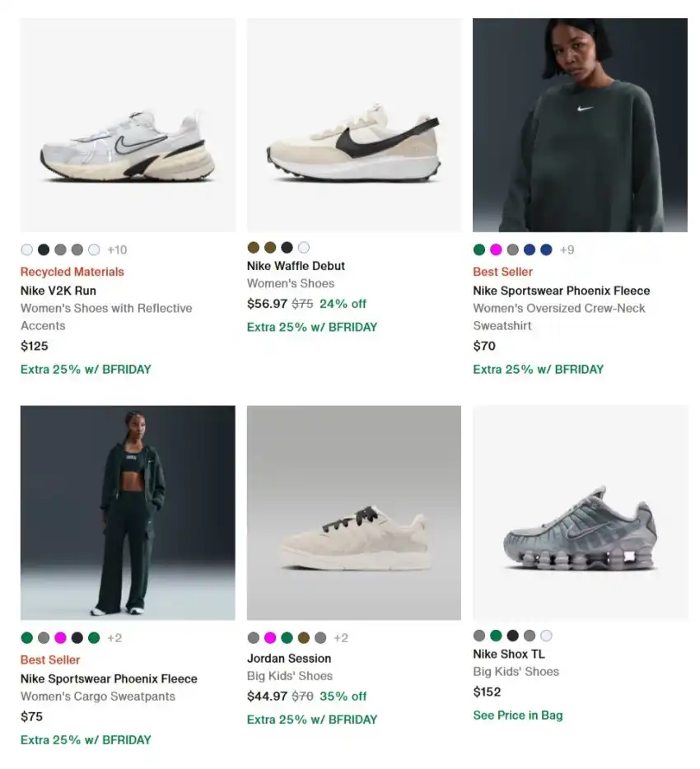Open the Nike Shox TL shoe image
The height and width of the screenshot is (769, 700).
tap(580, 512)
